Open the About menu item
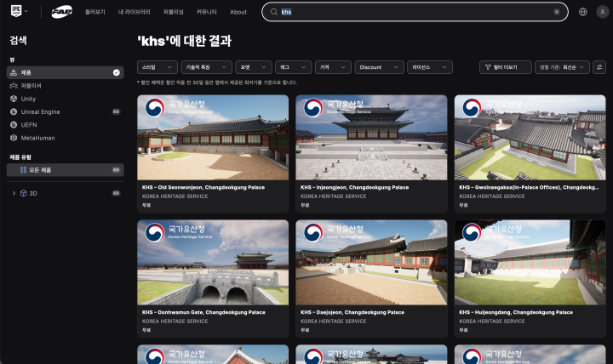 click(238, 12)
